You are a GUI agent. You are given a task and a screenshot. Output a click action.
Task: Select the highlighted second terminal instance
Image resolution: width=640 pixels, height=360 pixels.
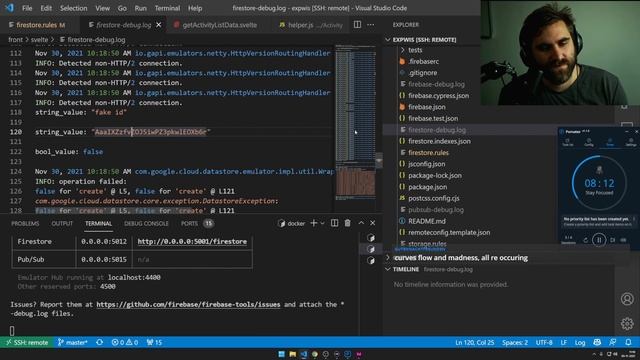371,249
